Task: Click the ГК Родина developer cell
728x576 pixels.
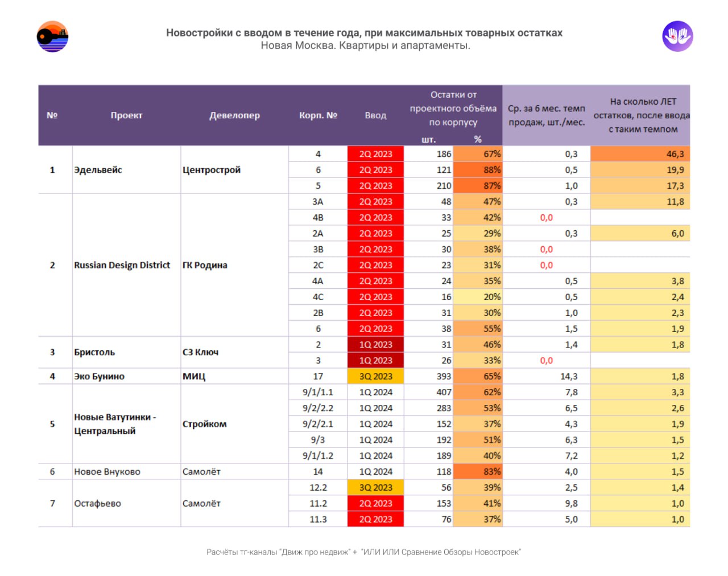Action: 234,265
